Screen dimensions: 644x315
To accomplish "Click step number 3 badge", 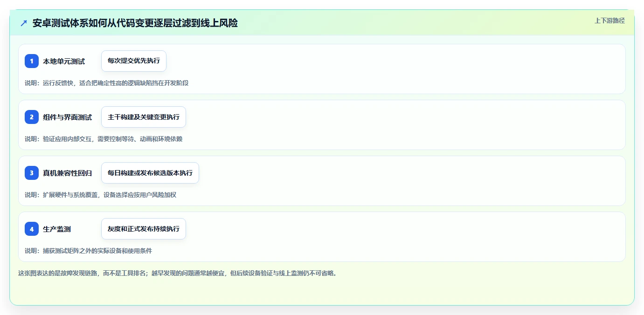I will (x=32, y=173).
